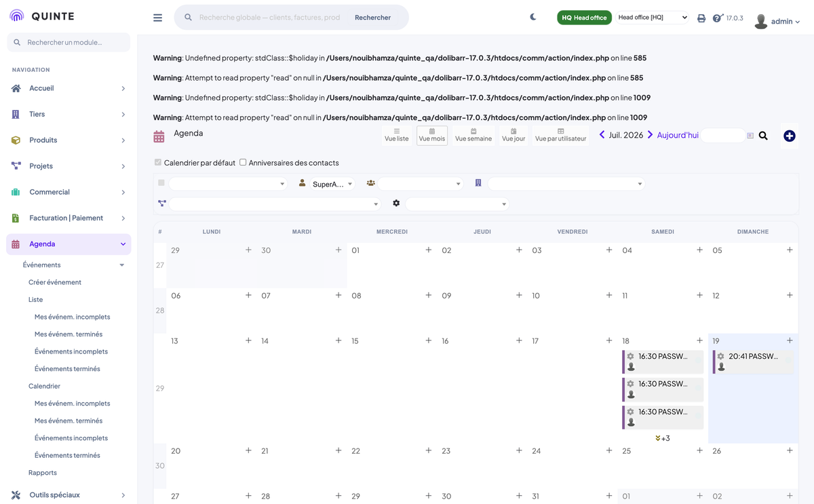The image size is (814, 504).
Task: Click the Aujourd'hui link
Action: coord(678,135)
